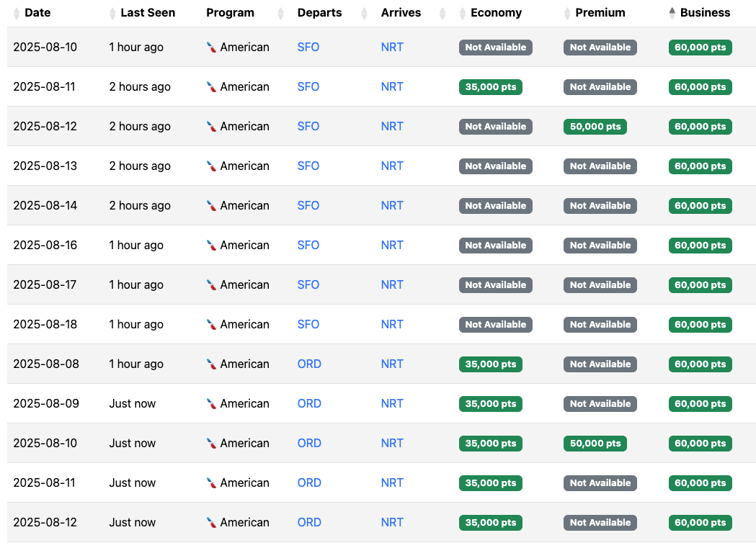Select 50,000 pts Premium badge for 2025-08-12 SFO
The image size is (756, 548).
pyautogui.click(x=595, y=127)
